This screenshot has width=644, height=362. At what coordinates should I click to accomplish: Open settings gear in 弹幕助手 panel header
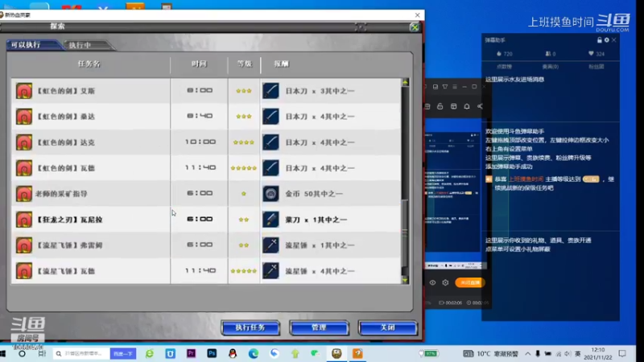click(x=607, y=39)
